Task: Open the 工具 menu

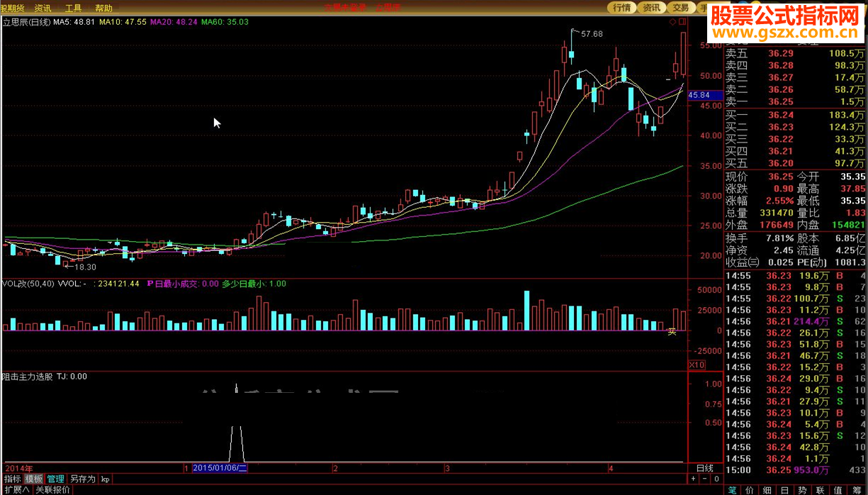Action: (73, 8)
